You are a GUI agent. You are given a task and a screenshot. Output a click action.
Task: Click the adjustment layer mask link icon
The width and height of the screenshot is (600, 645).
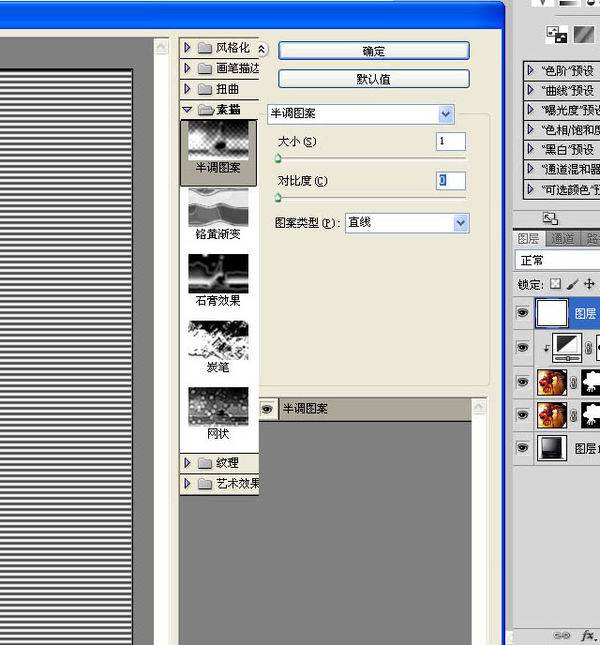coord(588,348)
